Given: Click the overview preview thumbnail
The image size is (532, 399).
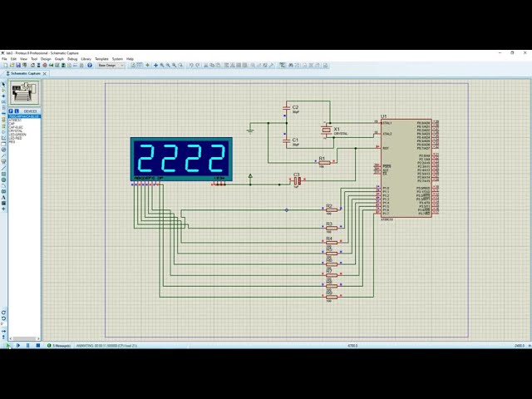Looking at the screenshot, I should tap(24, 92).
